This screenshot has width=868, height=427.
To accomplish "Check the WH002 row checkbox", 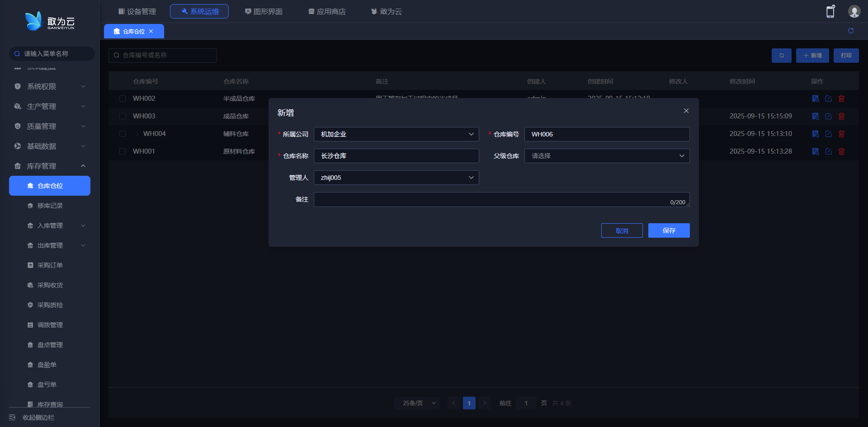I will tap(123, 99).
